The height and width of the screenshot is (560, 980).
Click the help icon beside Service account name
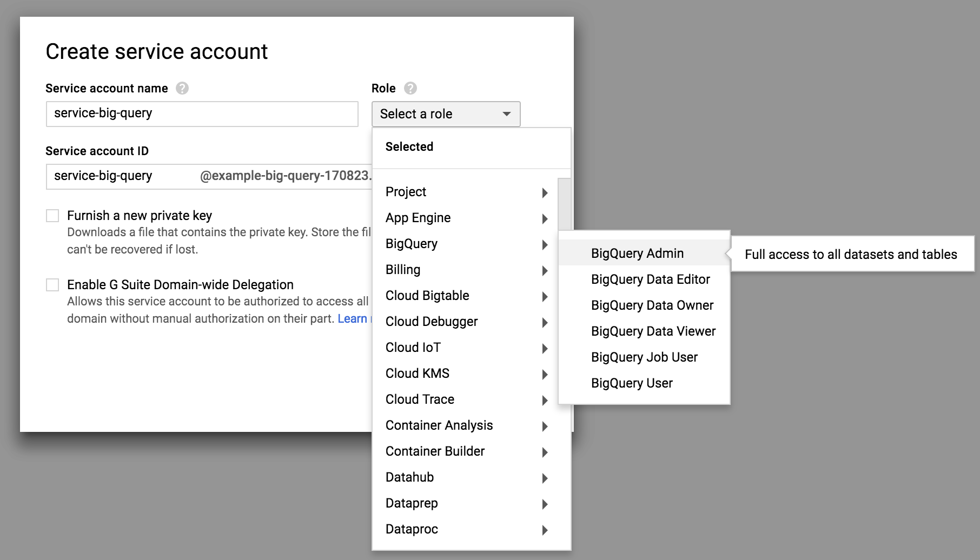pos(182,88)
